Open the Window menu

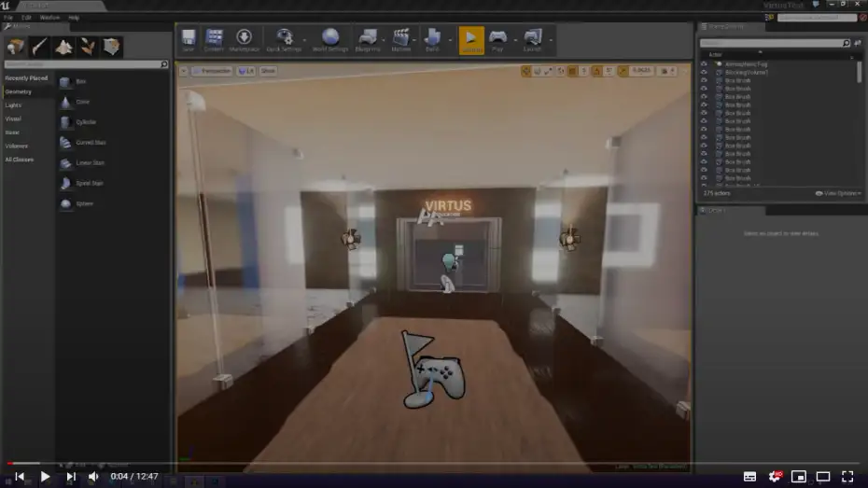pos(49,18)
